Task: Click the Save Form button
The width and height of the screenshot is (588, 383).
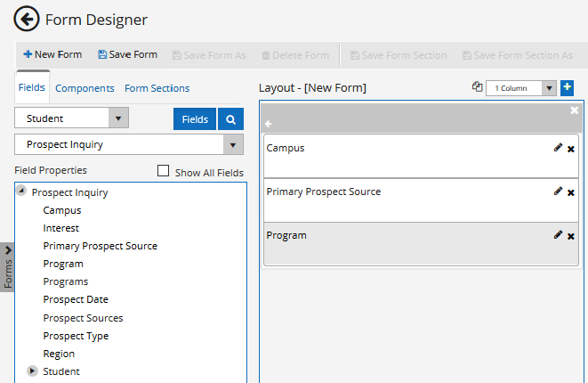Action: (x=127, y=54)
